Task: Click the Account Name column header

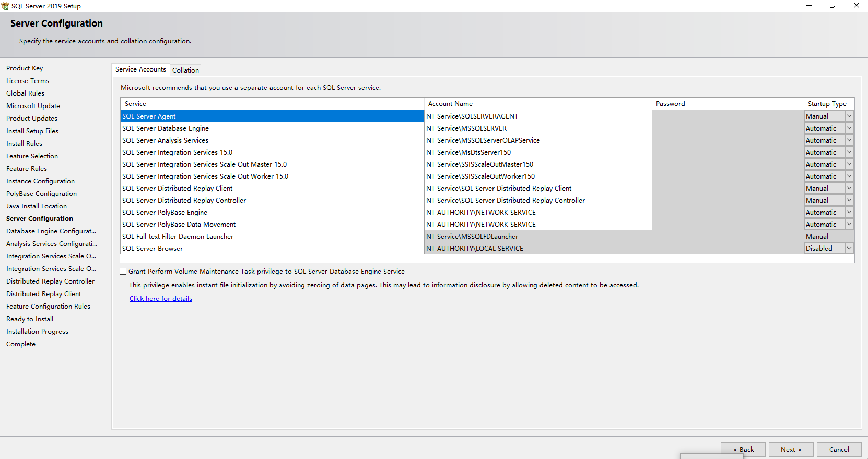Action: [538, 103]
